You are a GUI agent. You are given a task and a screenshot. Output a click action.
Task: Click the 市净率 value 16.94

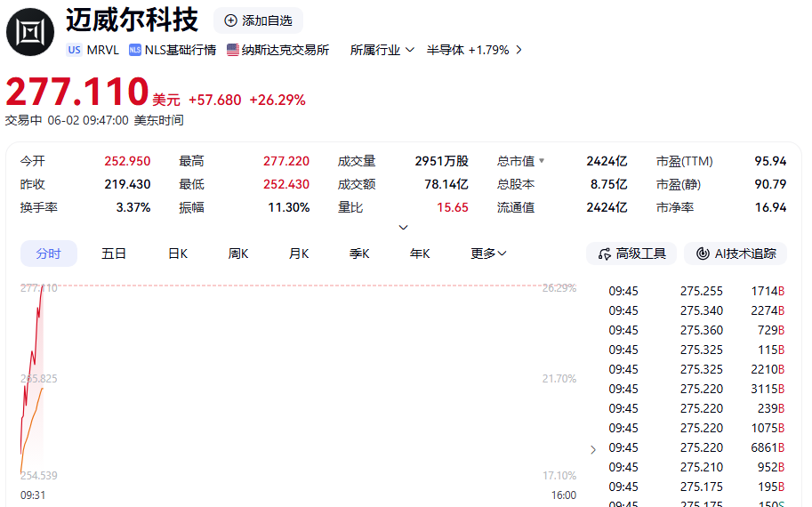770,207
